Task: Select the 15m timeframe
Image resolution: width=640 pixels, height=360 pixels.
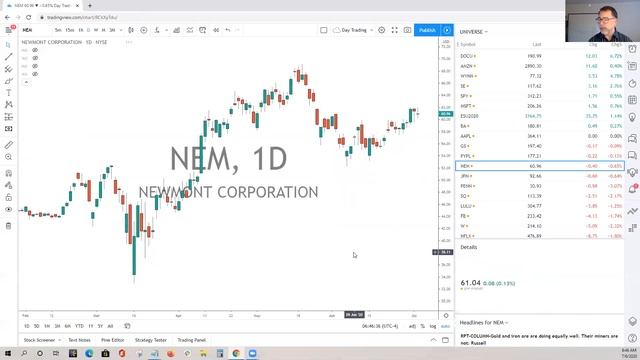Action: [70, 30]
